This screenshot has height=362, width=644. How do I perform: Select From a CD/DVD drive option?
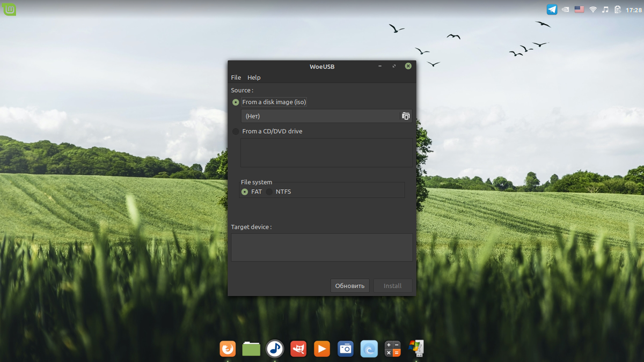point(267,131)
